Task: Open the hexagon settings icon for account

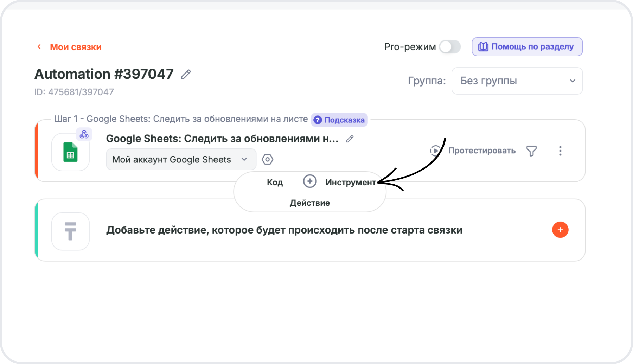Action: click(x=267, y=159)
